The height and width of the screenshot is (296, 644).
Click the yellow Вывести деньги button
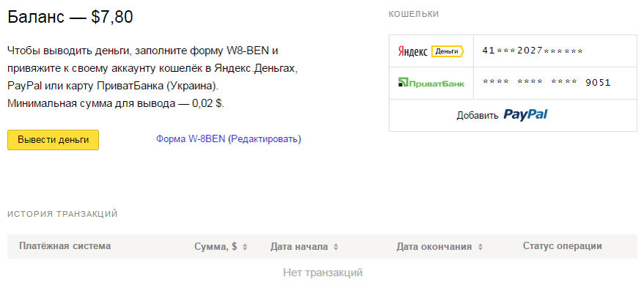click(x=53, y=140)
